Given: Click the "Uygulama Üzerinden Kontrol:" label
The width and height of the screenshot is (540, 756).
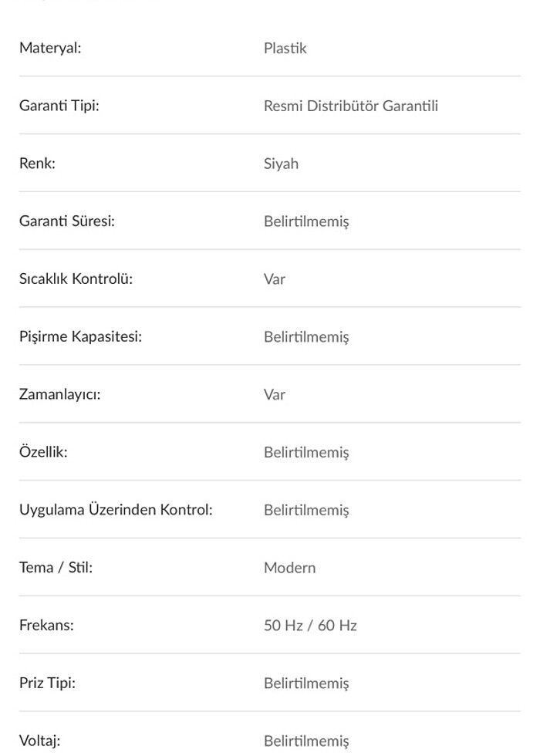Looking at the screenshot, I should click(x=116, y=510).
